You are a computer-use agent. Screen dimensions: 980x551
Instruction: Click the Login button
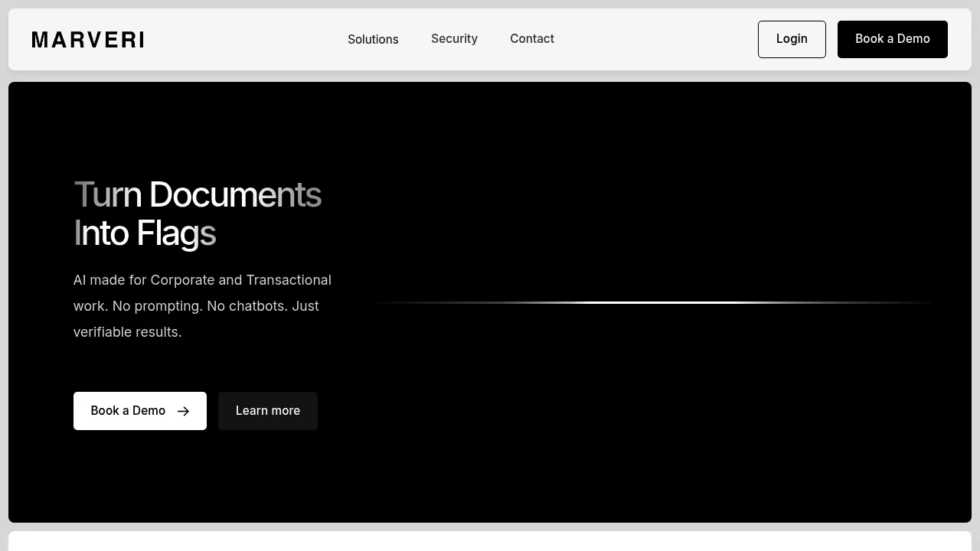(792, 39)
